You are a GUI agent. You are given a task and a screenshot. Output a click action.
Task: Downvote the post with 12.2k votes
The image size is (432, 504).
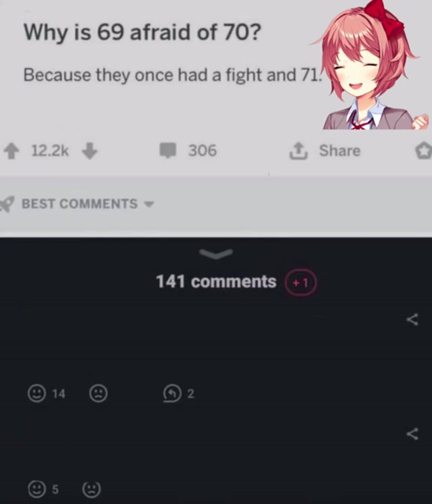pos(89,151)
